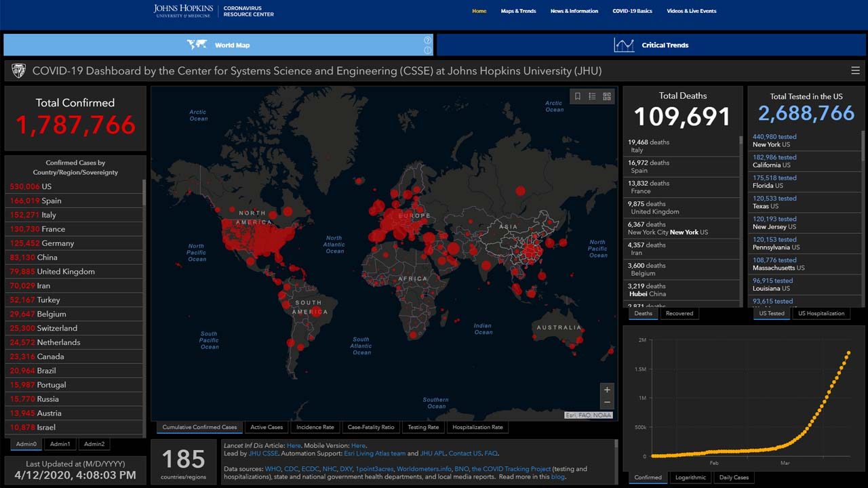Open the COVID-19 Basics menu
The height and width of the screenshot is (488, 868).
(632, 11)
